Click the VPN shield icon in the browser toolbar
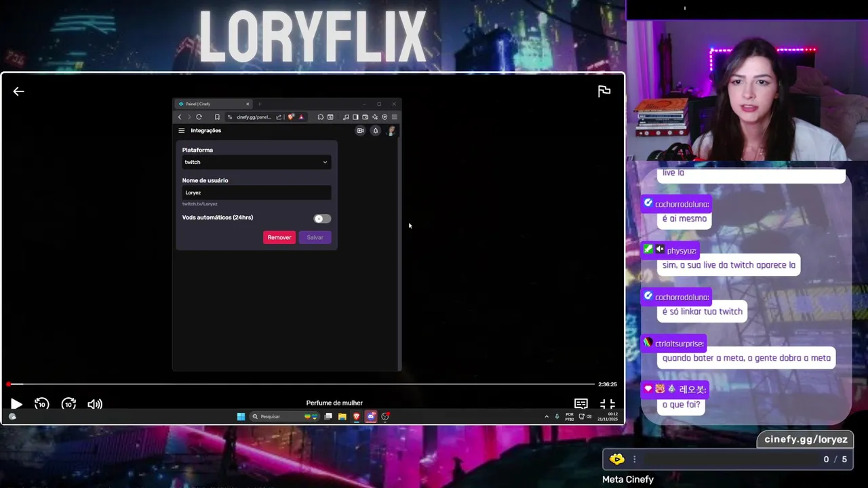Screen dimensions: 868x488 tap(384, 117)
